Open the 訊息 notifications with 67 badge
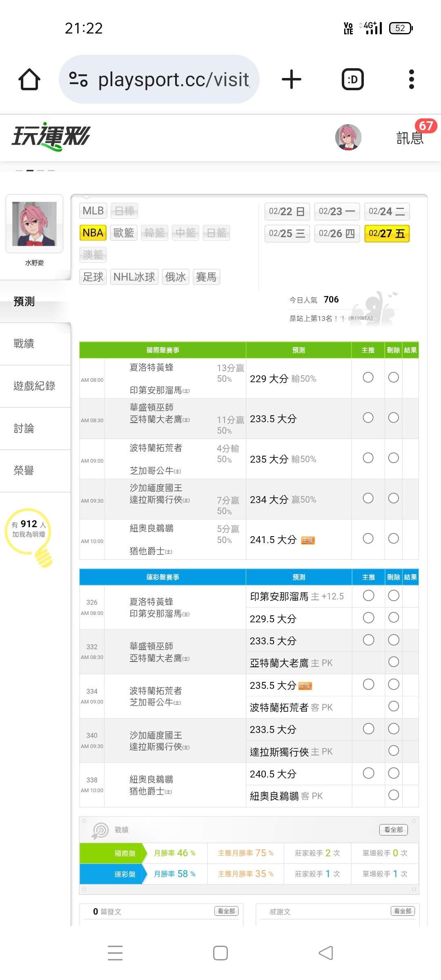 pyautogui.click(x=410, y=138)
